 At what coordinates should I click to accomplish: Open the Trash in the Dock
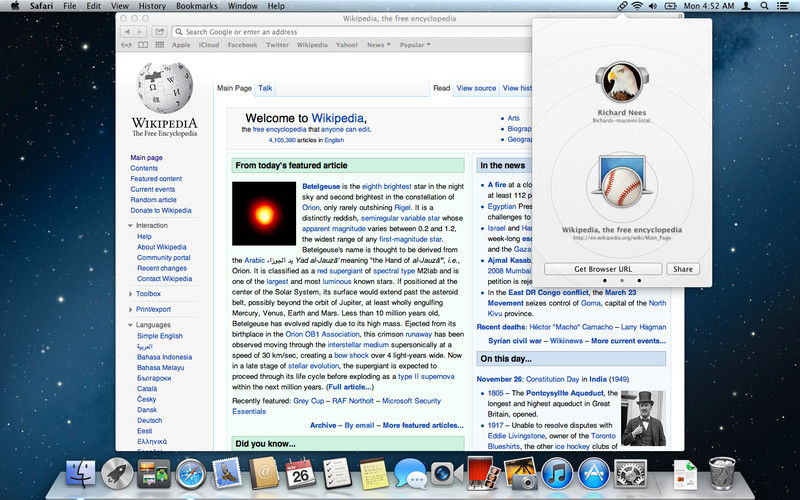coord(722,473)
